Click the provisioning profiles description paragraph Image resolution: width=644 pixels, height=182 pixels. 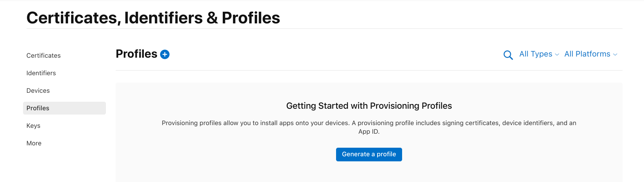coord(369,127)
